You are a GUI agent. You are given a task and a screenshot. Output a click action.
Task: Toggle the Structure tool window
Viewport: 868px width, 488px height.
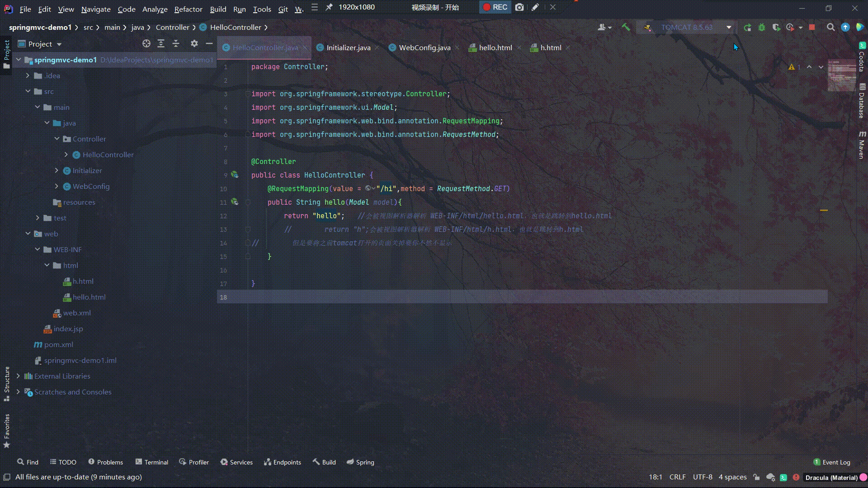tap(7, 382)
